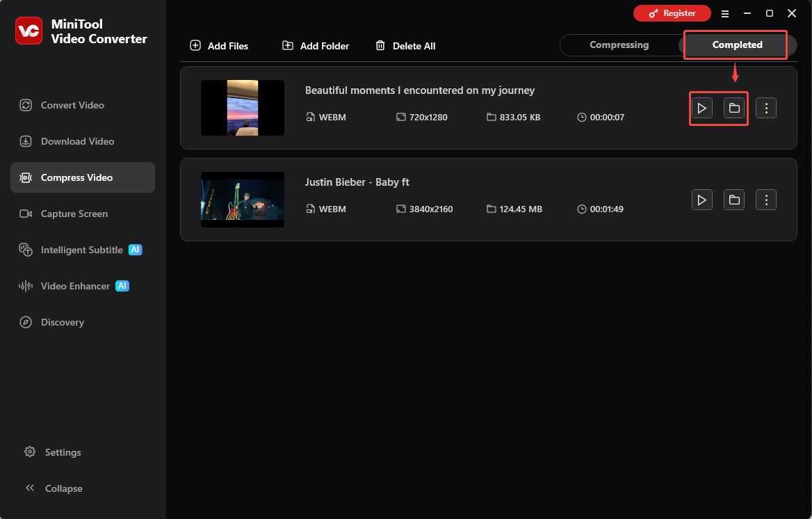The height and width of the screenshot is (519, 812).
Task: Open more options for Beautiful moments video
Action: click(x=766, y=109)
